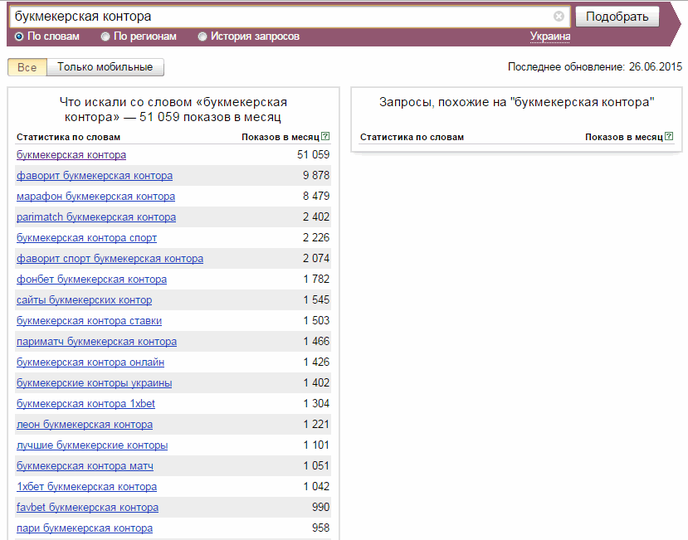Click the '1 545' impressions value

(316, 300)
